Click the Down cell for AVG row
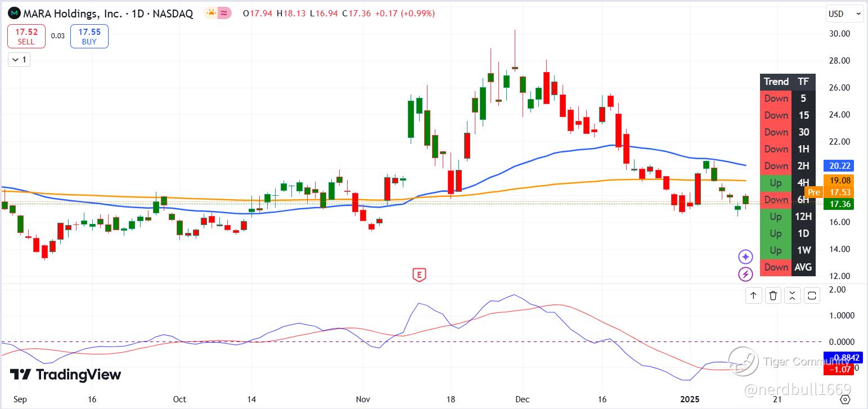Image resolution: width=868 pixels, height=409 pixels. (776, 267)
